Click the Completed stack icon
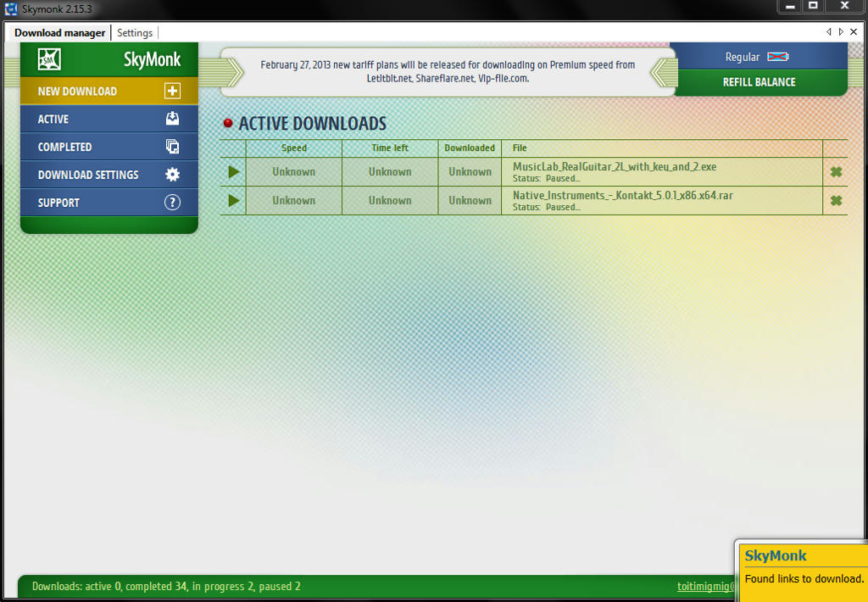The height and width of the screenshot is (602, 868). click(x=172, y=146)
